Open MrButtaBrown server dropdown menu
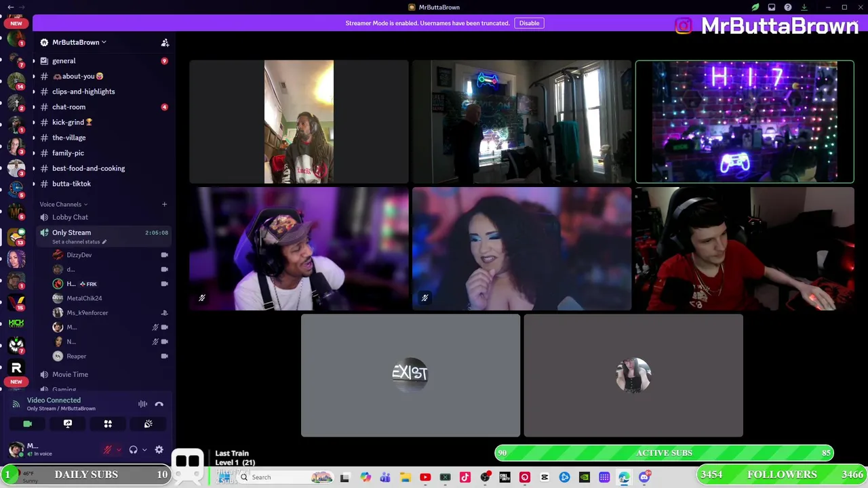868x488 pixels. tap(79, 42)
